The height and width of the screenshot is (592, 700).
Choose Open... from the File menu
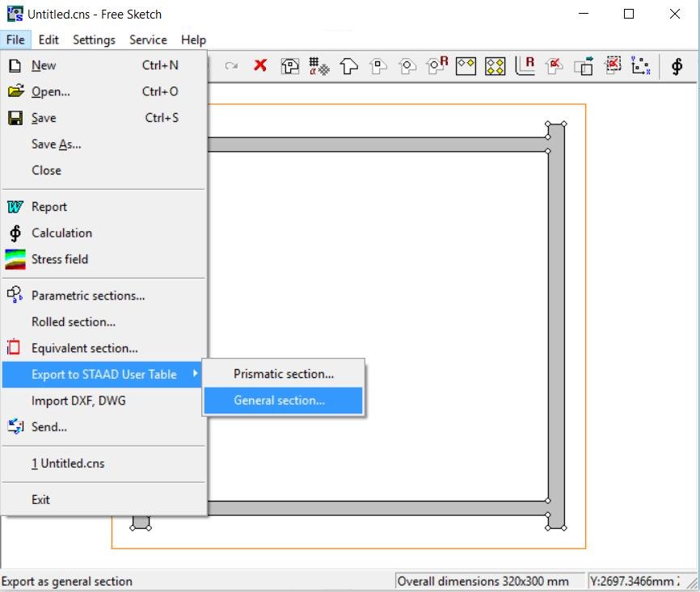point(104,91)
